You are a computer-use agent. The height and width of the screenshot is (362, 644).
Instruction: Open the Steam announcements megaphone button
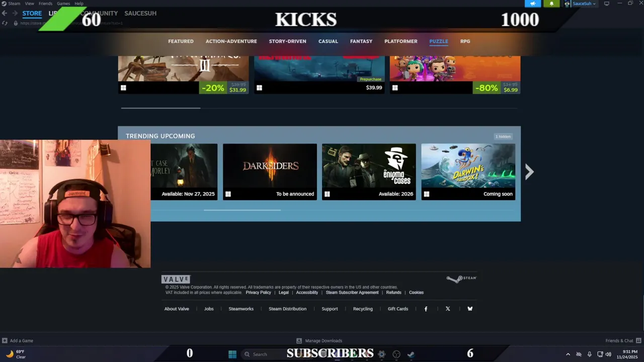coord(533,4)
